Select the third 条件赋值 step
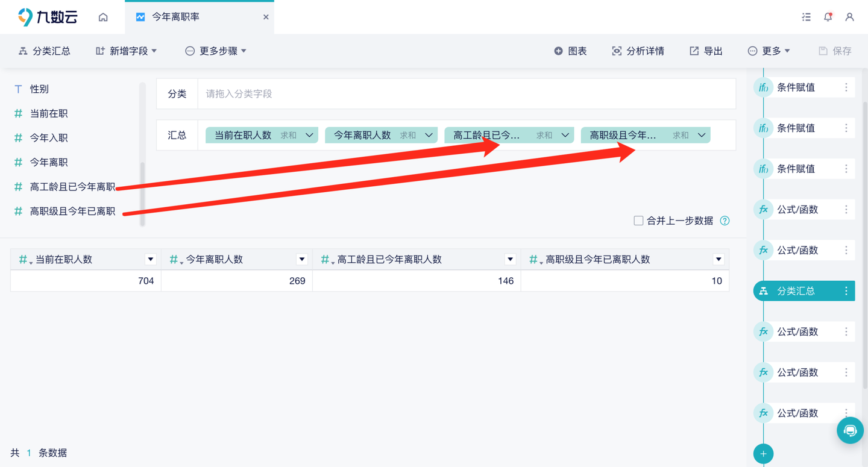Viewport: 868px width, 467px height. click(804, 169)
